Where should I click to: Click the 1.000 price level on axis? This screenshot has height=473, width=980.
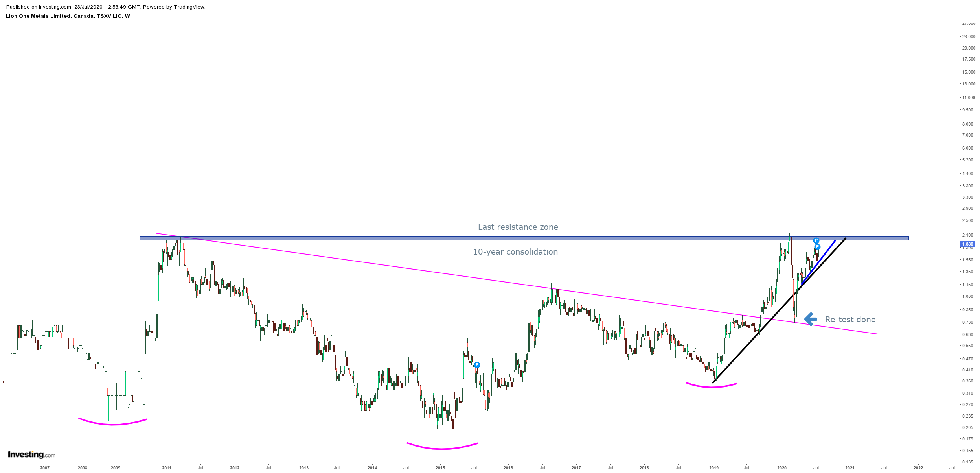[x=967, y=297]
